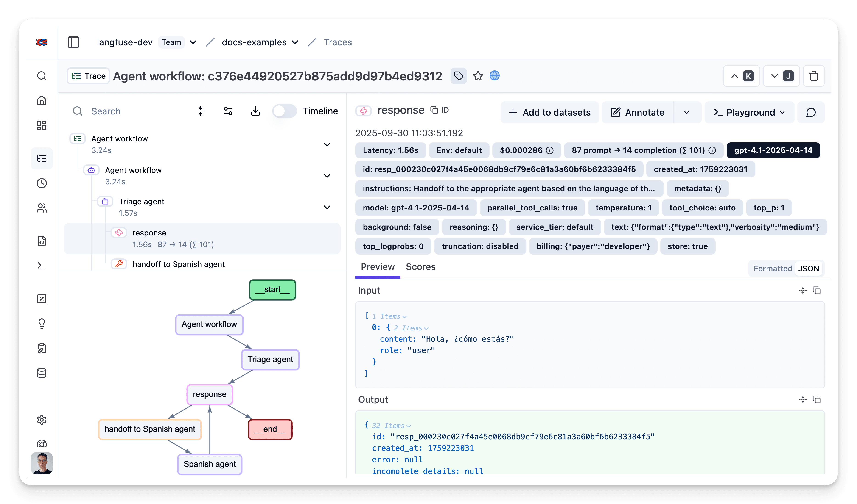Open the tree view settings sliders icon

tap(228, 111)
